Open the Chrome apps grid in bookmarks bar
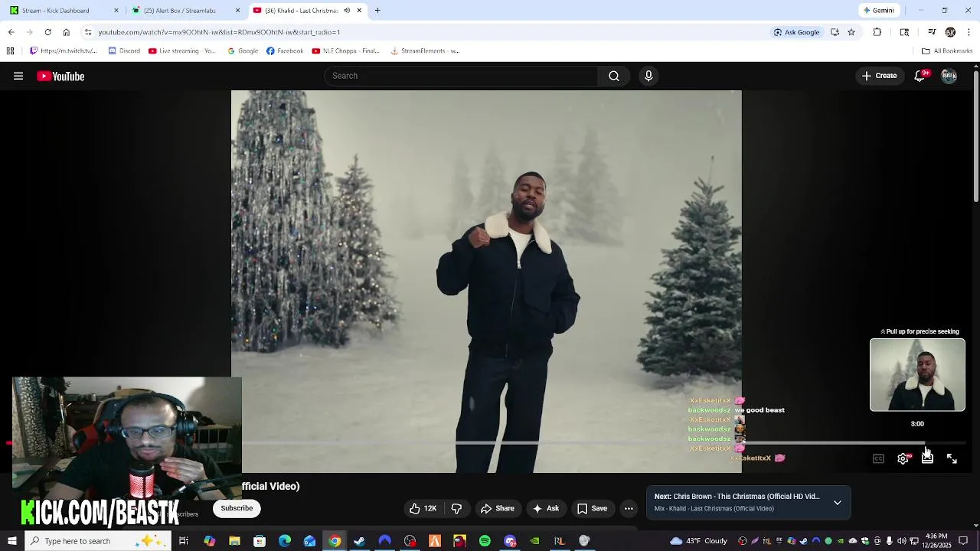This screenshot has height=551, width=980. click(10, 51)
